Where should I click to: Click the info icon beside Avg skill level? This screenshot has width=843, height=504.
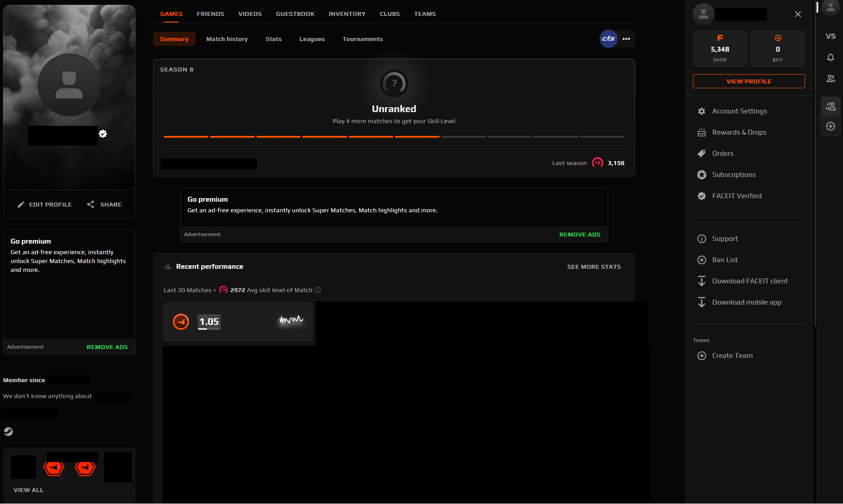click(x=318, y=290)
